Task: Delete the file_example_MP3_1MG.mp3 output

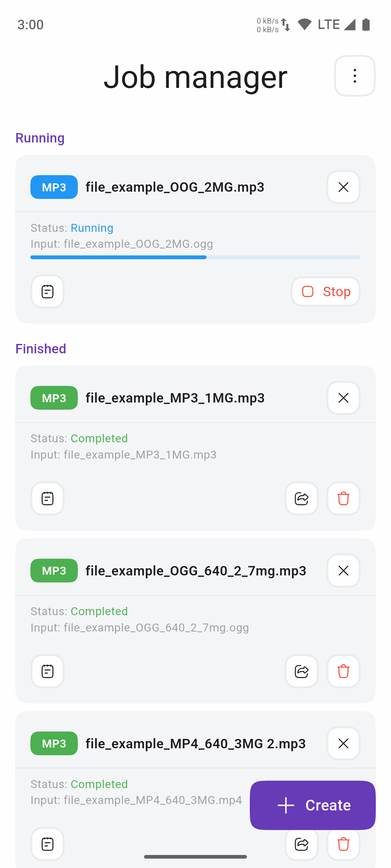Action: tap(344, 498)
